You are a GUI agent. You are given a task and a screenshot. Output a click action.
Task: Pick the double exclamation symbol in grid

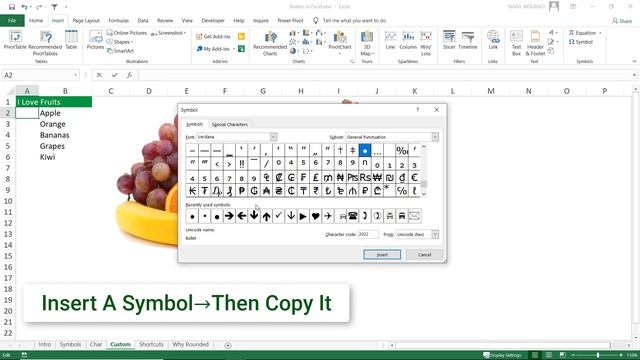[x=242, y=164]
